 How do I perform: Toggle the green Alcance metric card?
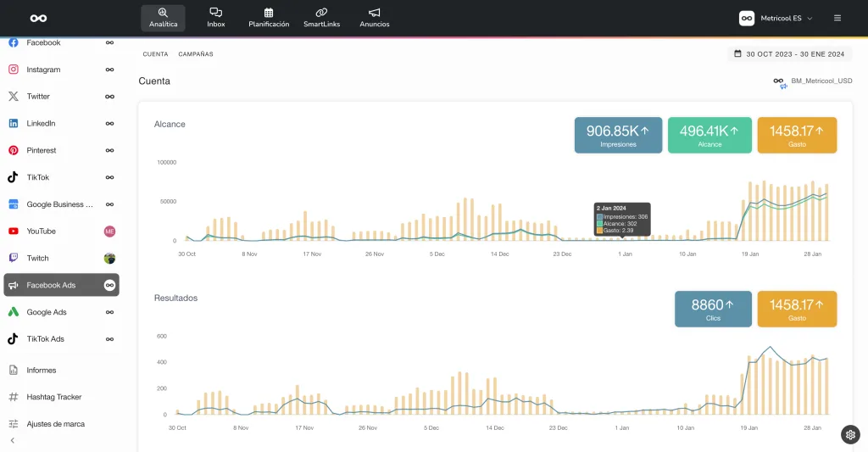point(709,135)
